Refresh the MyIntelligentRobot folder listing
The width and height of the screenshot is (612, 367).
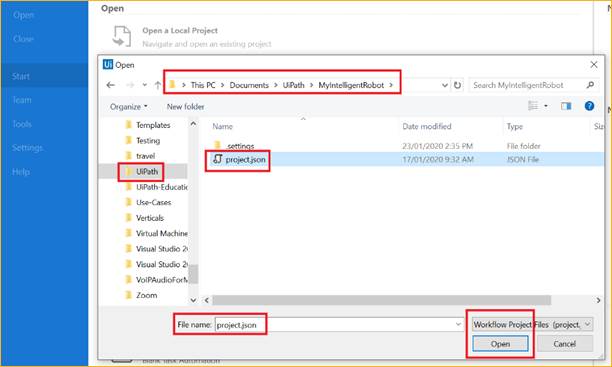(457, 85)
